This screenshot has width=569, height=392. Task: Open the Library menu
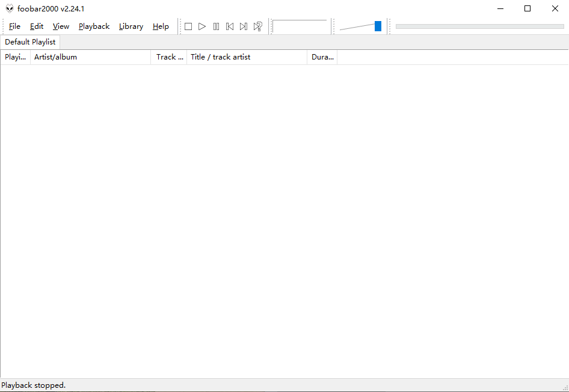click(x=131, y=26)
